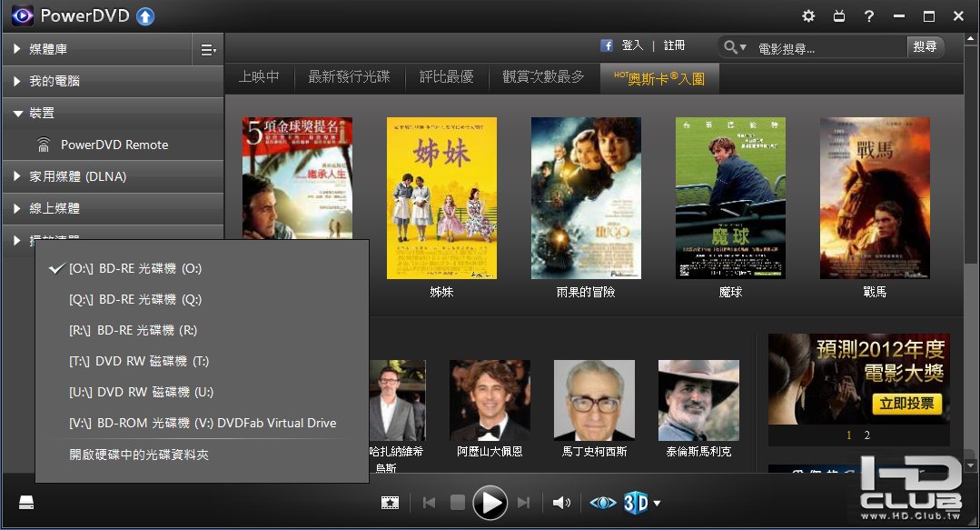Screen dimensions: 980x530
Task: Click the disc drive eject icon
Action: pos(26,502)
